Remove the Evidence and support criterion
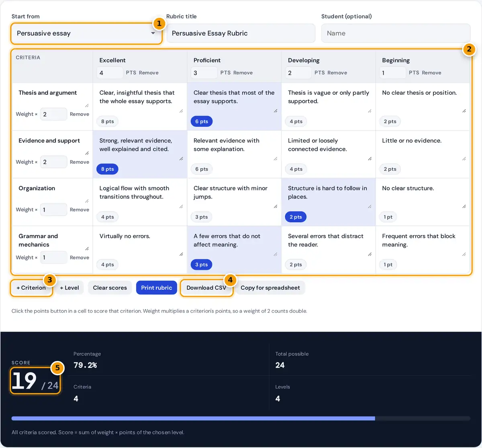This screenshot has height=448, width=482. pos(80,162)
